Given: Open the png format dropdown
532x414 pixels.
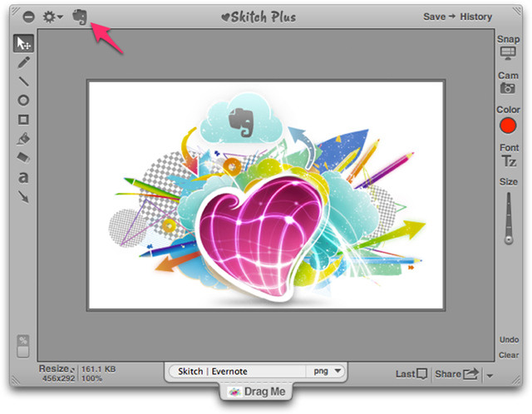Looking at the screenshot, I should pos(327,372).
